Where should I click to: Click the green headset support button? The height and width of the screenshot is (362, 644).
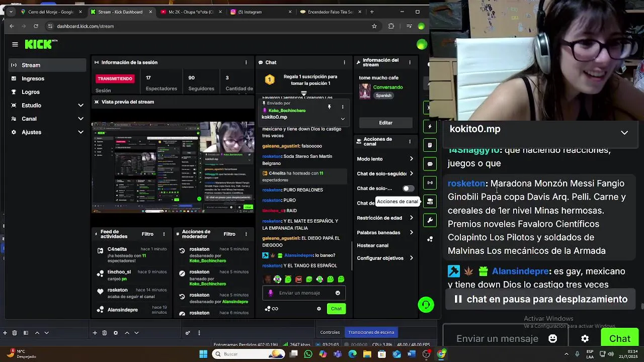(x=426, y=304)
